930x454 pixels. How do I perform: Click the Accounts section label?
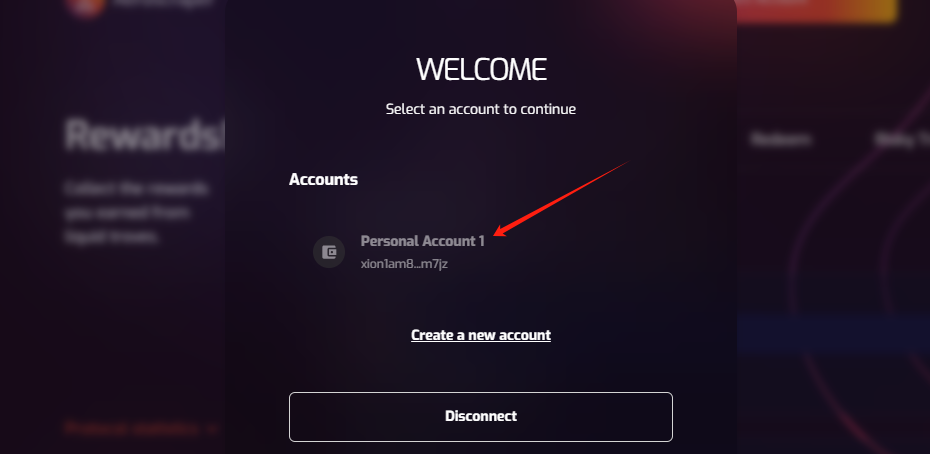[323, 179]
